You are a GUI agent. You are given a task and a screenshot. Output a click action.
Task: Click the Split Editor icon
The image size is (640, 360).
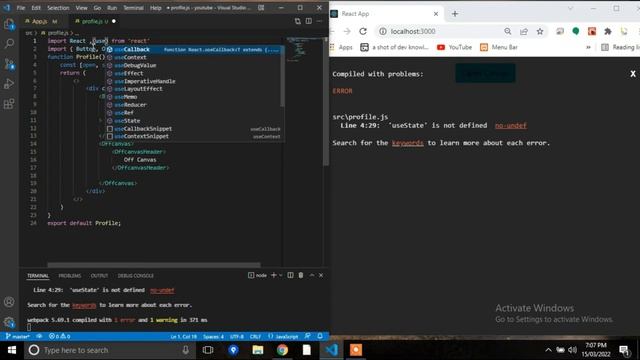click(309, 21)
